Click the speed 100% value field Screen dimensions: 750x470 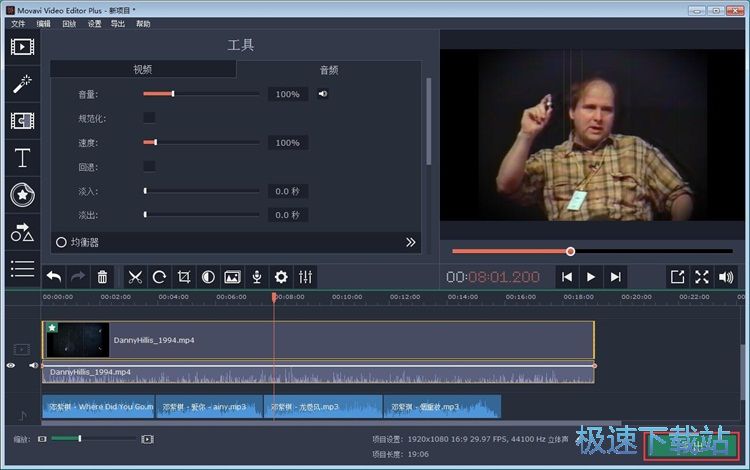point(287,142)
